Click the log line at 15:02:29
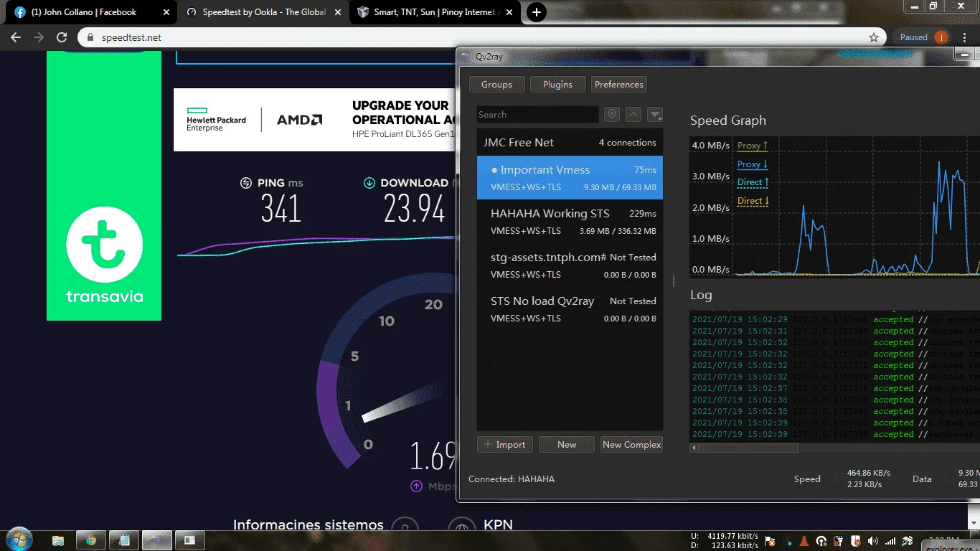This screenshot has height=551, width=980. [834, 319]
